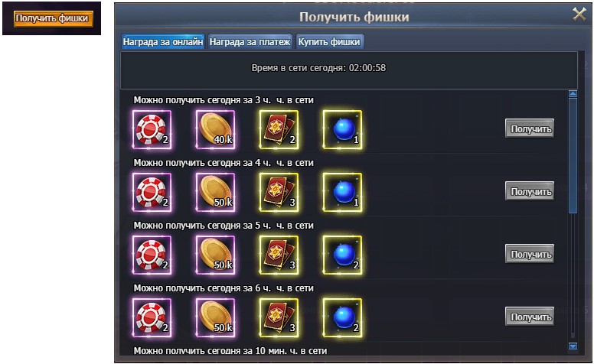Click Получить button for 3-hour reward
Screen dimensions: 594x364
[530, 128]
